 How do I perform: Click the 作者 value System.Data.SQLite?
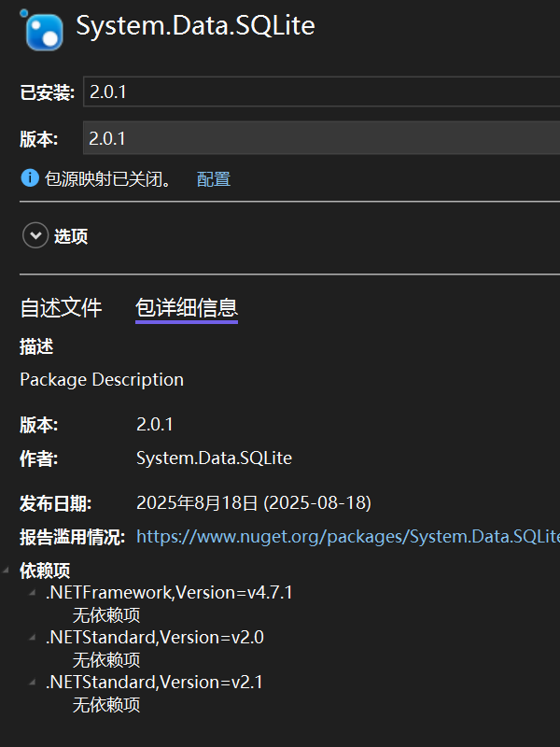pos(215,458)
